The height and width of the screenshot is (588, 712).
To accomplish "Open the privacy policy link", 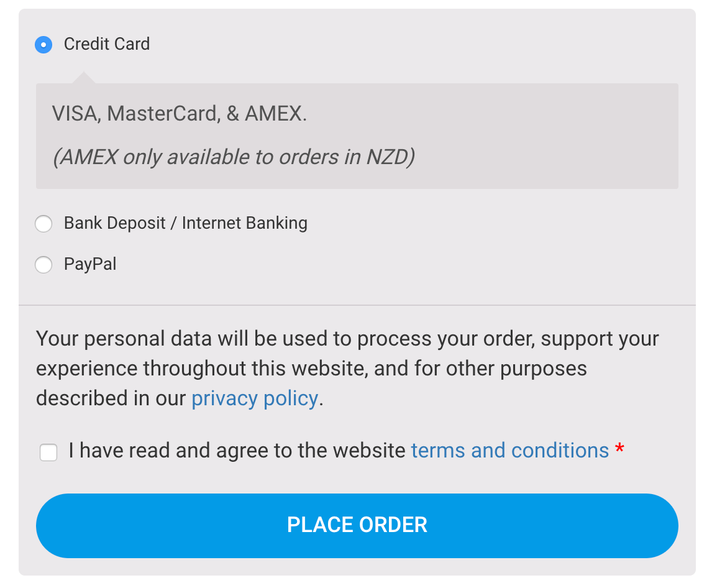I will coord(255,398).
